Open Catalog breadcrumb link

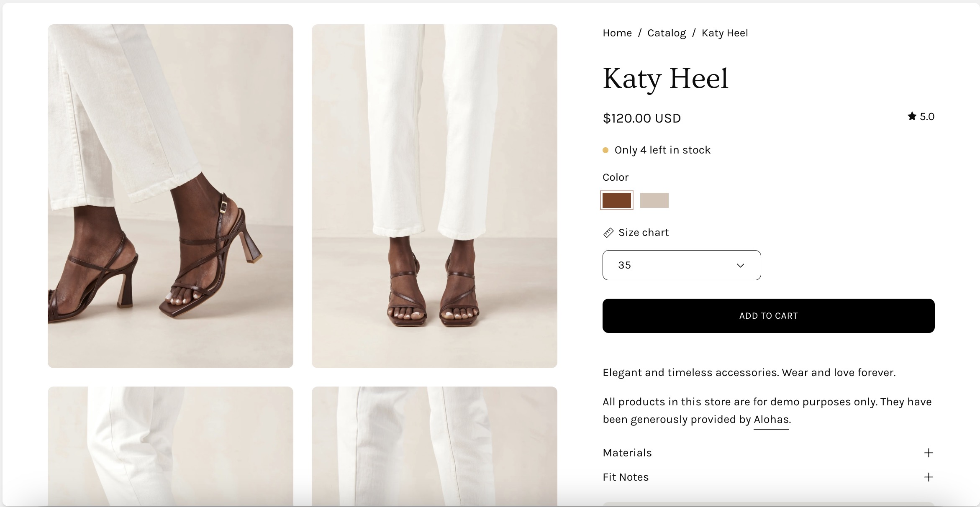(x=667, y=33)
